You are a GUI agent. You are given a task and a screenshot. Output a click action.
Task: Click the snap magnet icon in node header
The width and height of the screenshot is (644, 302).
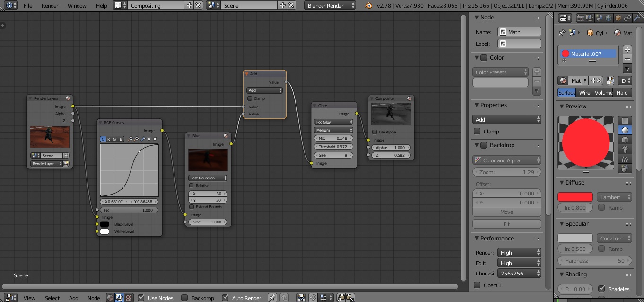tap(313, 297)
